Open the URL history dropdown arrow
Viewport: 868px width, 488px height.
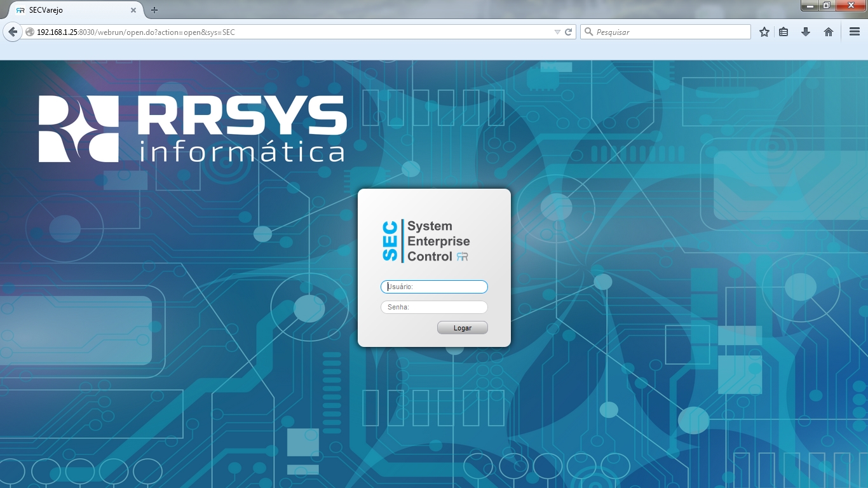coord(557,32)
